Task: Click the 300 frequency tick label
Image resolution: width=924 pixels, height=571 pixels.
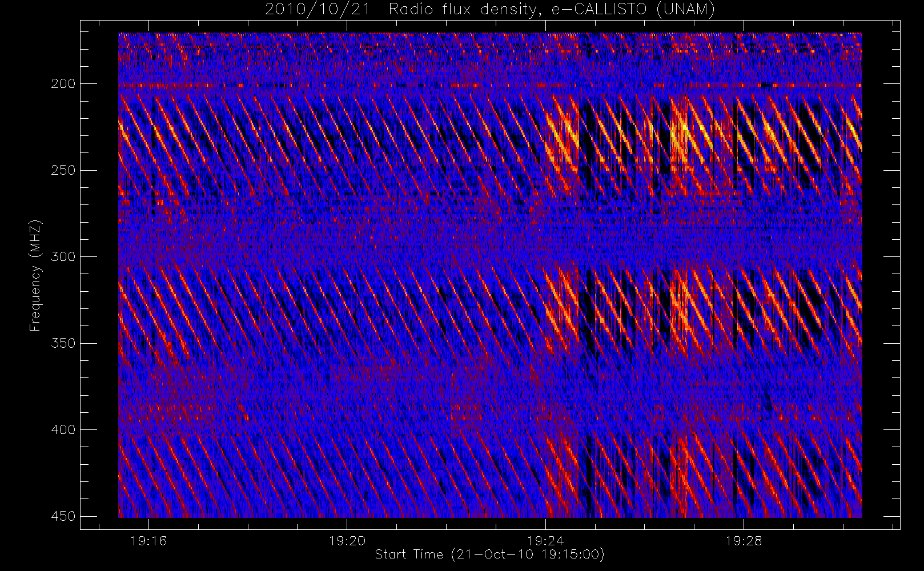Action: point(63,257)
